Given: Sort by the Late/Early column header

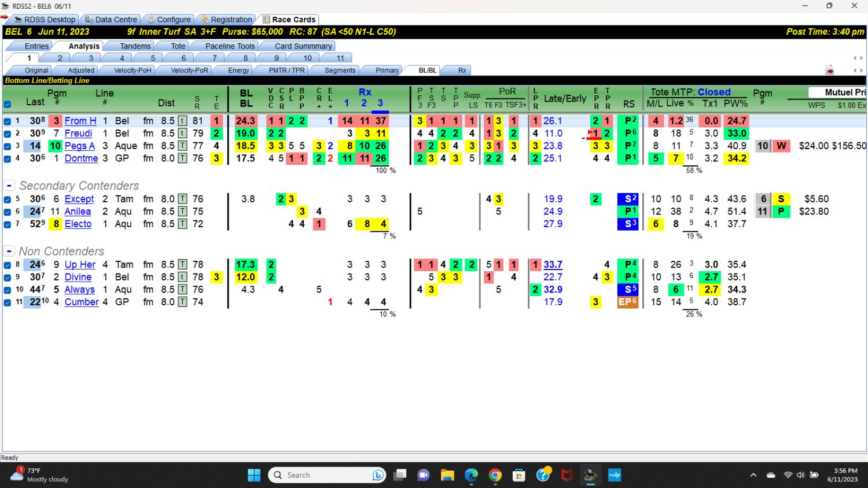Looking at the screenshot, I should click(x=565, y=99).
